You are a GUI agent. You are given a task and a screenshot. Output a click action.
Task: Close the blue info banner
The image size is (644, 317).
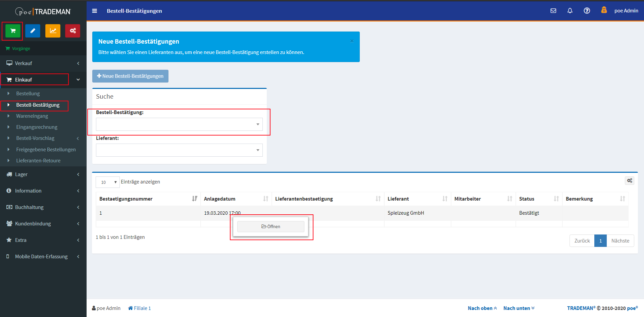point(352,41)
